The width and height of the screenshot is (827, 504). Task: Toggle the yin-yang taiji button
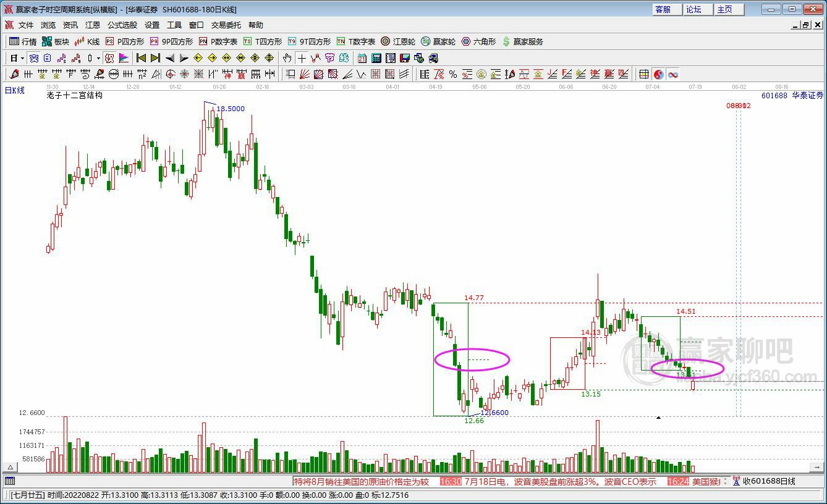click(x=659, y=74)
